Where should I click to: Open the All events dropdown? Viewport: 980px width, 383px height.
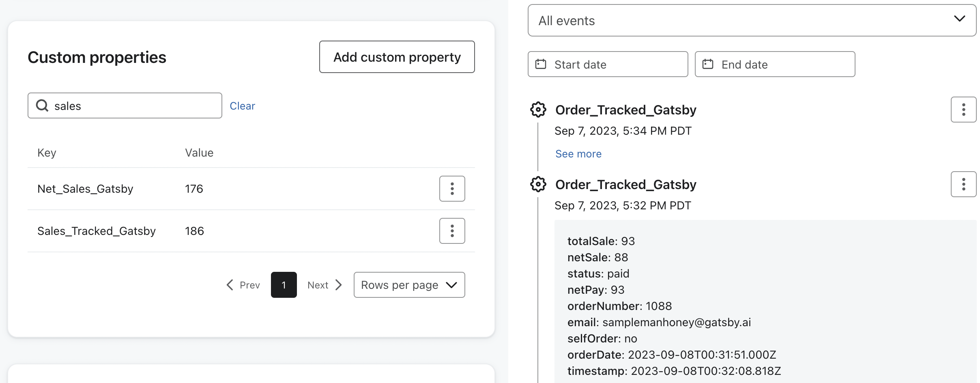752,20
